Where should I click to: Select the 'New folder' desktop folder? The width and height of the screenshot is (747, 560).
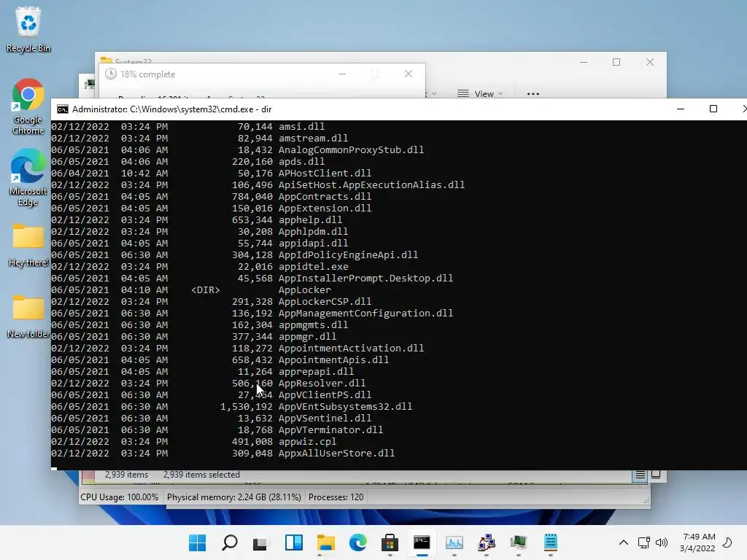tap(28, 316)
